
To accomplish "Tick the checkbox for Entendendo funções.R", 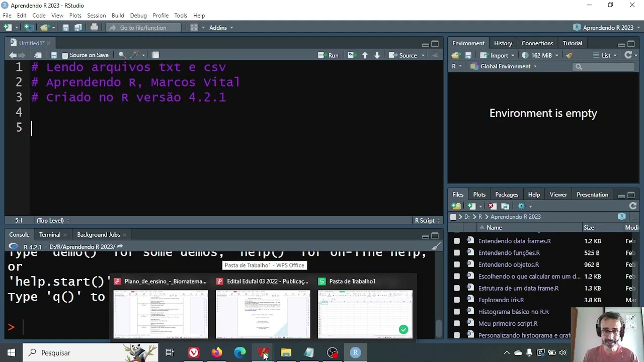I will [x=457, y=253].
